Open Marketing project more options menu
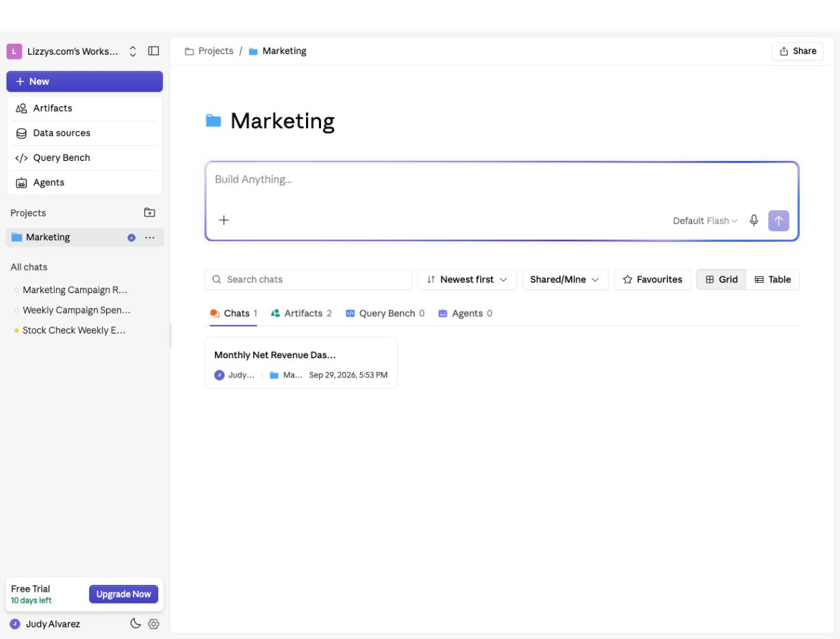This screenshot has height=639, width=840. (150, 238)
